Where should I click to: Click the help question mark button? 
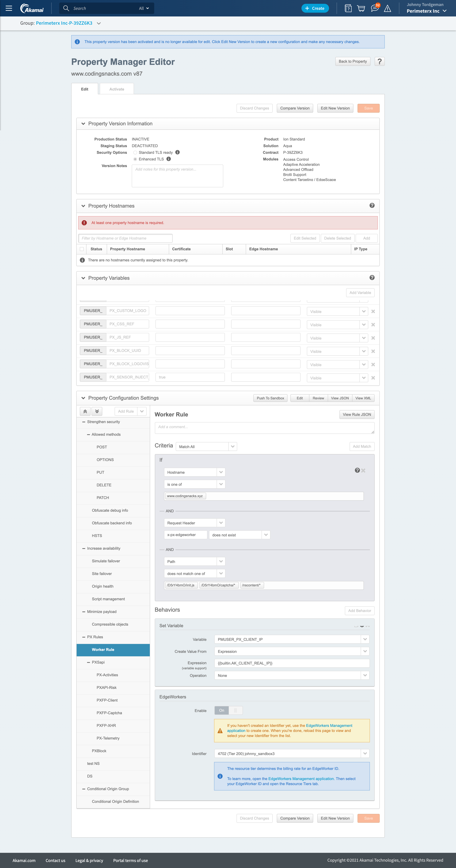click(x=379, y=61)
